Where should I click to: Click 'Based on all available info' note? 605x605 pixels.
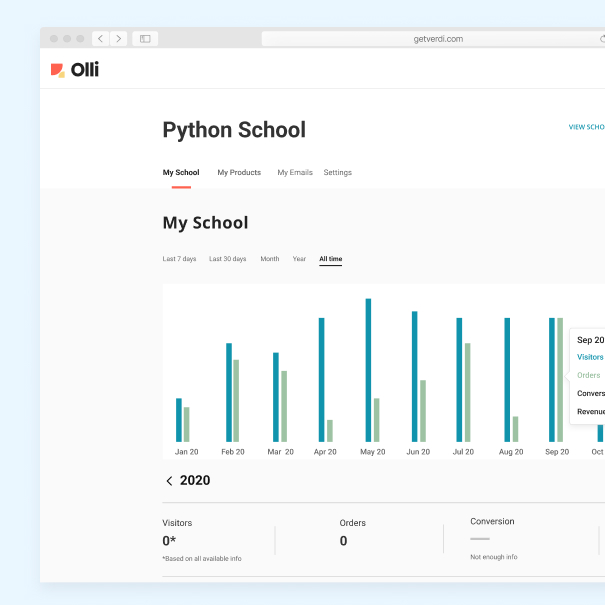(202, 558)
